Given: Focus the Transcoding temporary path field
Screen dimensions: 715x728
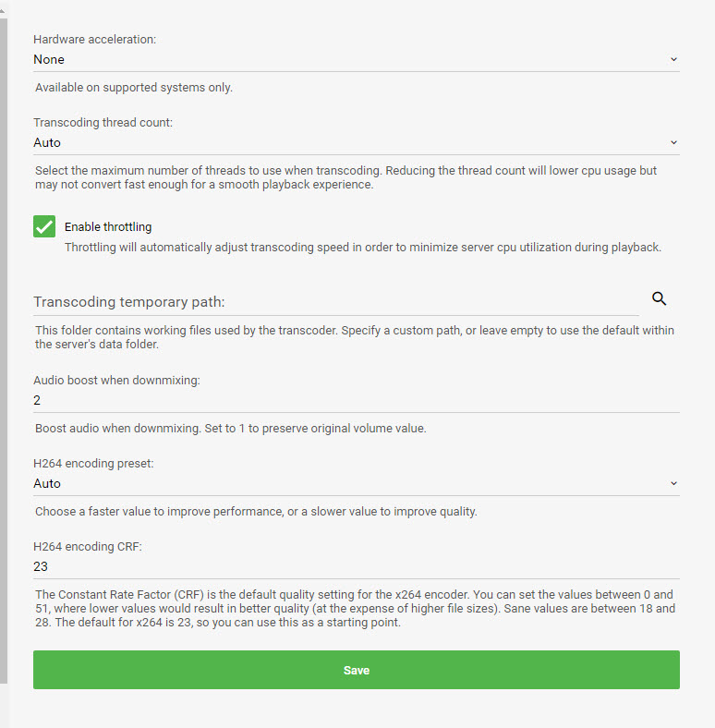Looking at the screenshot, I should [x=333, y=302].
